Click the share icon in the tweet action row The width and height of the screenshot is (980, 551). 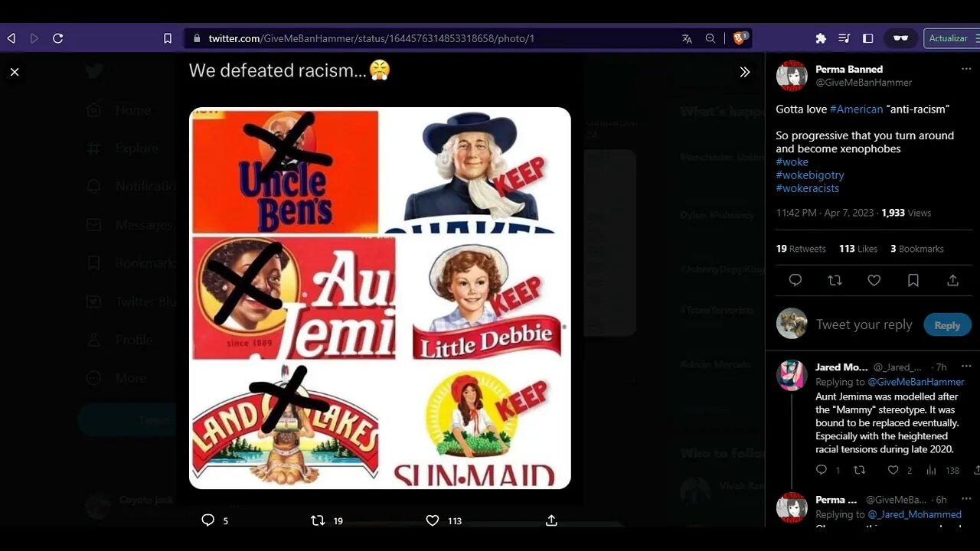952,281
